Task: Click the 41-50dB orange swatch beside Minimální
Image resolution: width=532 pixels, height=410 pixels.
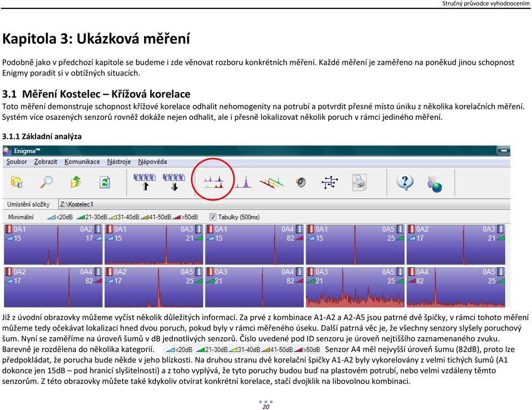Action: pos(145,217)
